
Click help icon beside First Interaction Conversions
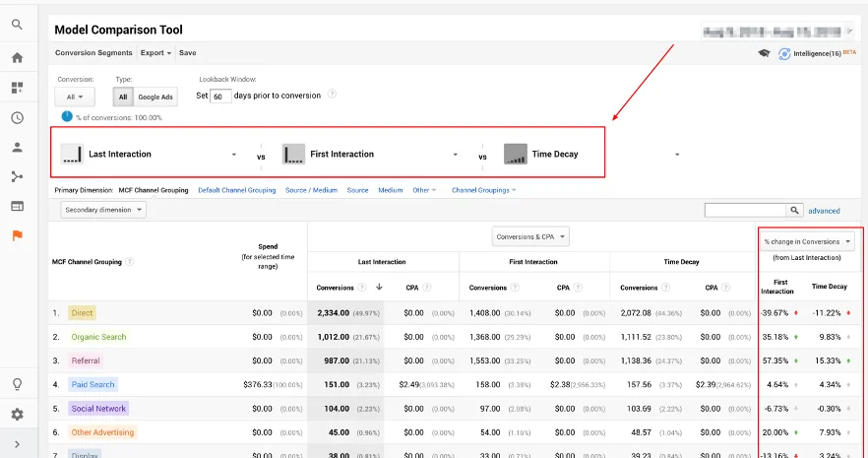point(515,288)
